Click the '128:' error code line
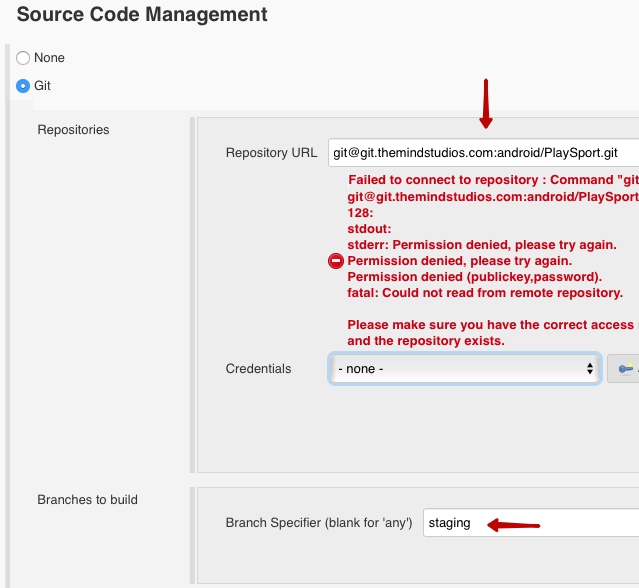Screen dimensions: 639x588 point(360,213)
